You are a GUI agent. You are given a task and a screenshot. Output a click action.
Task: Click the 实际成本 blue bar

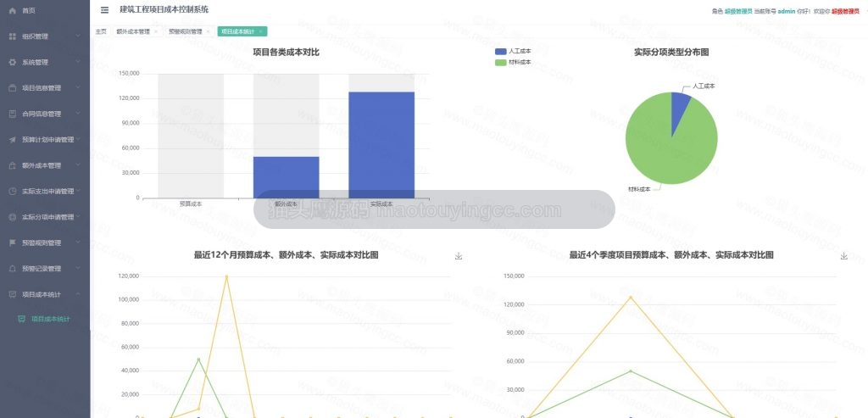click(381, 145)
